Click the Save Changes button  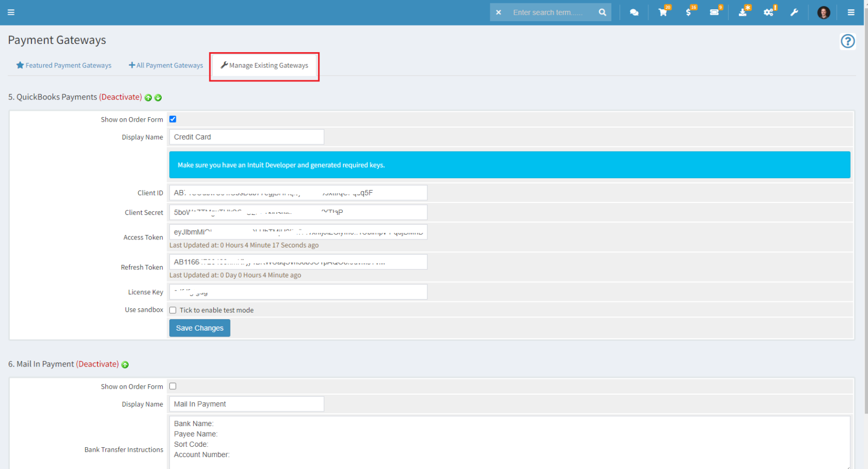point(200,328)
